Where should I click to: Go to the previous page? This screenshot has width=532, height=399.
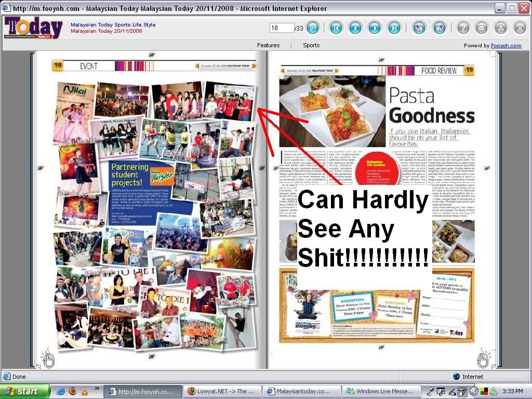[x=355, y=28]
